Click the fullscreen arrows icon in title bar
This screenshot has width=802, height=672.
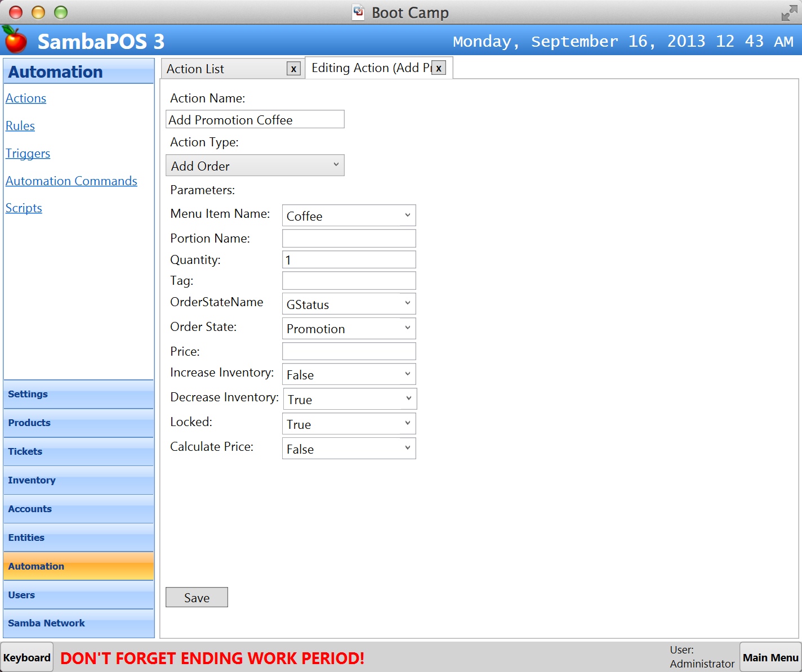coord(789,13)
